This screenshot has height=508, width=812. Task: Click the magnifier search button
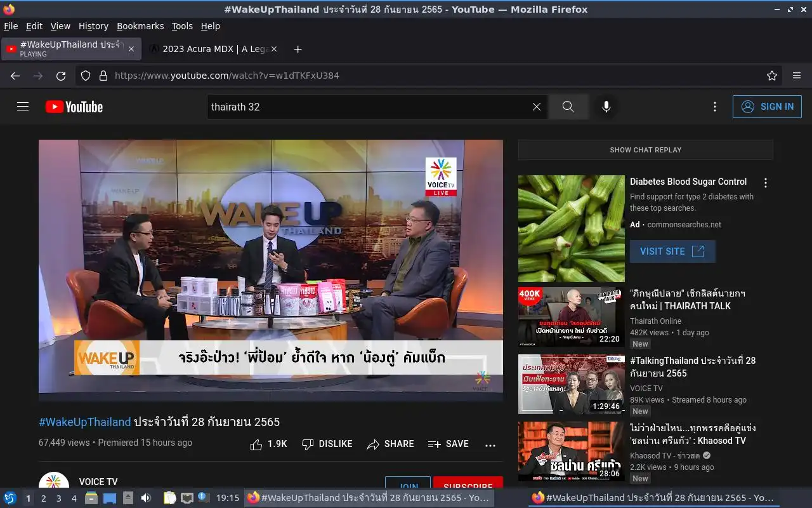pos(568,107)
